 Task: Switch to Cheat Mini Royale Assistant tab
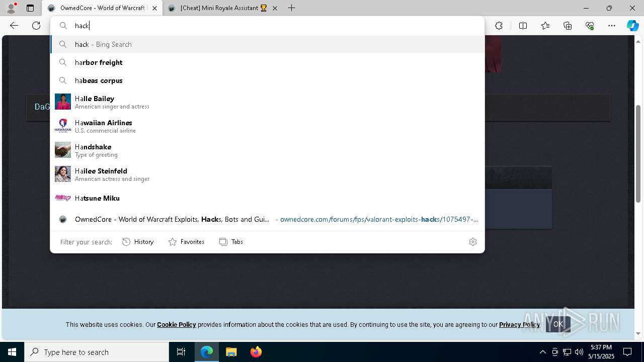pyautogui.click(x=223, y=8)
